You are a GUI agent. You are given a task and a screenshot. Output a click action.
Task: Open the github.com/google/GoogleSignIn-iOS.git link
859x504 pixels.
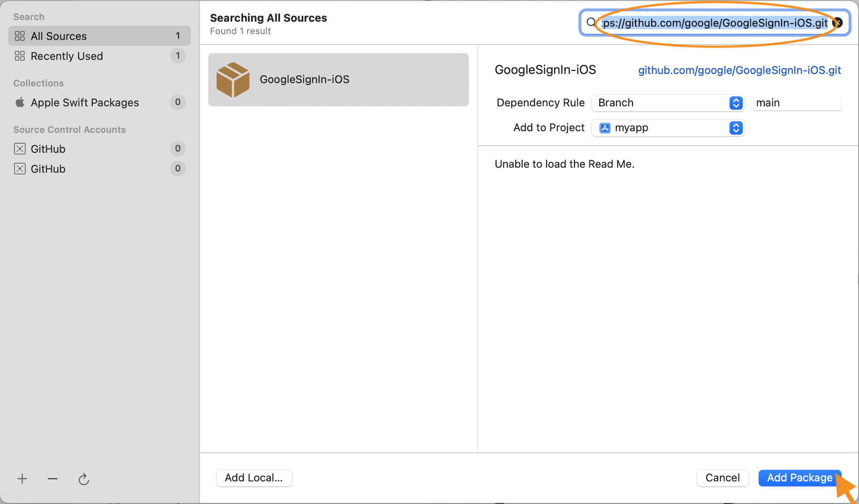pos(739,70)
